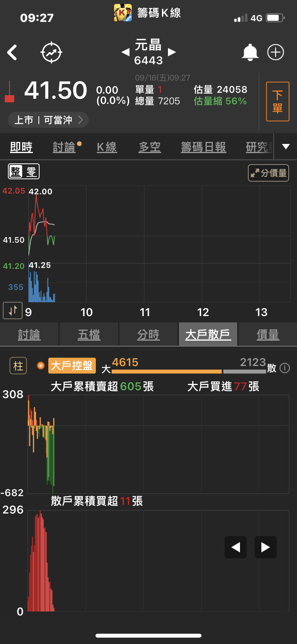The image size is (297, 644).
Task: Tap the bell alert icon
Action: [250, 52]
